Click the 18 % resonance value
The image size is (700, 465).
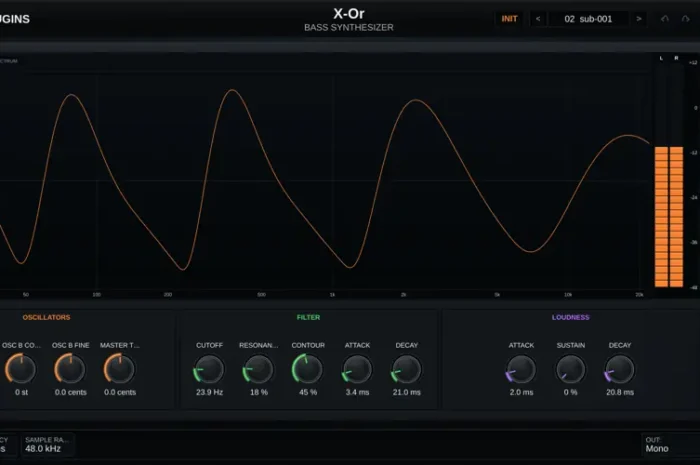pyautogui.click(x=259, y=392)
